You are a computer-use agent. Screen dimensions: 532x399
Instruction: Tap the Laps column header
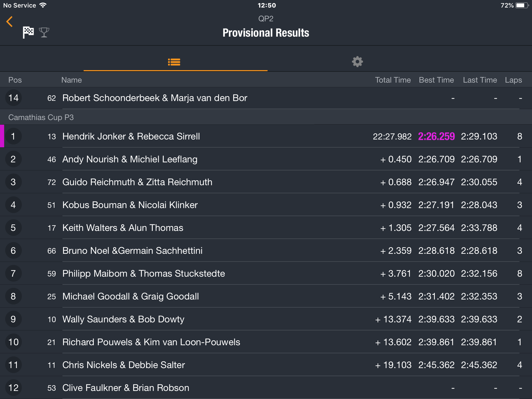coord(513,80)
